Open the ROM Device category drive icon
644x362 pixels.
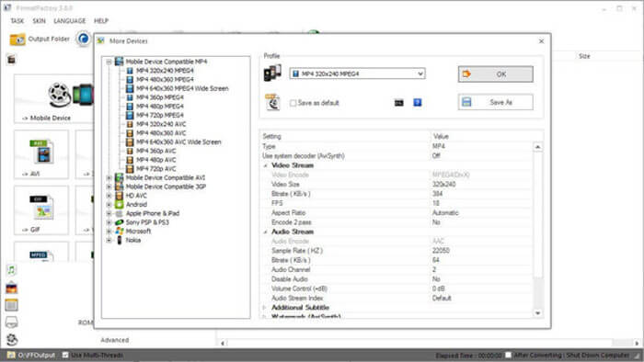(11, 322)
